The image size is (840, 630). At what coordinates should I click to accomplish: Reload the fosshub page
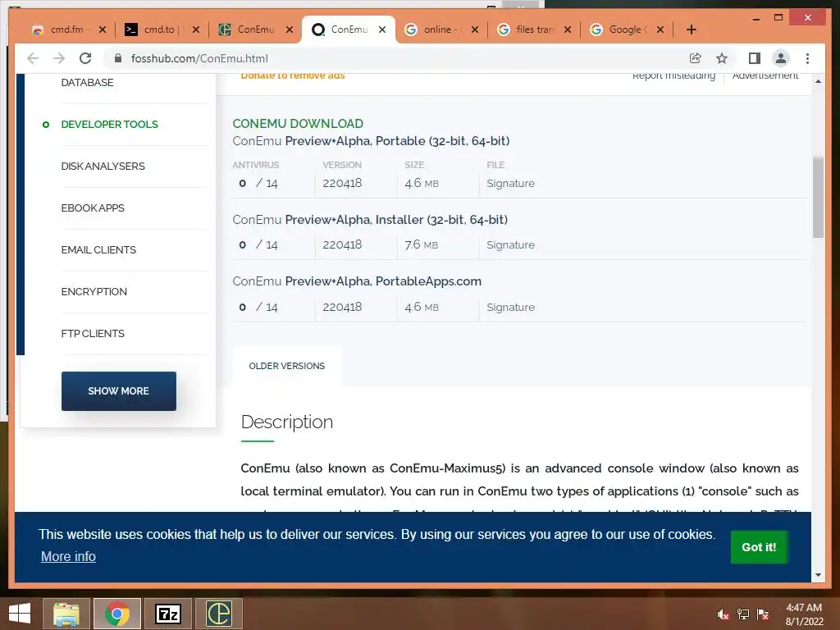[x=85, y=58]
